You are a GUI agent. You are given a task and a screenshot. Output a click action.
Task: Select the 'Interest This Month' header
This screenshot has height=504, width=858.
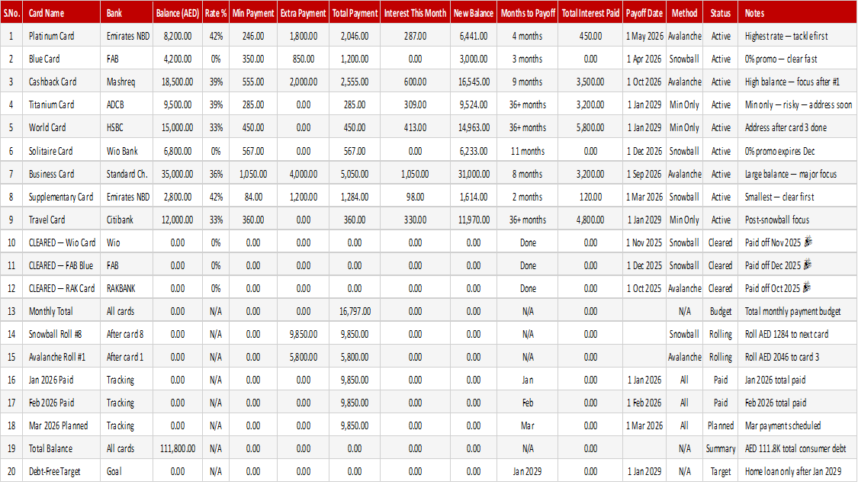click(415, 13)
